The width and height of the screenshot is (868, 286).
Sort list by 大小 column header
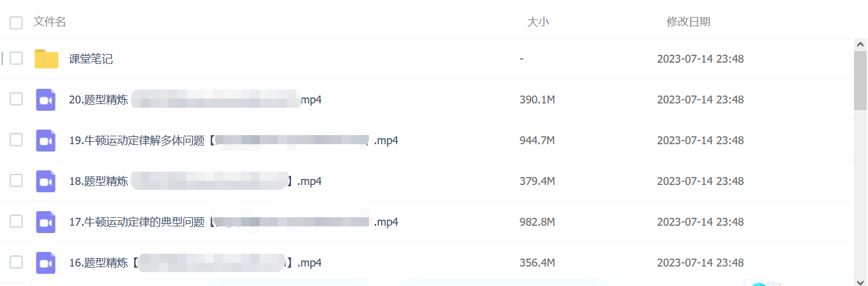tap(537, 22)
